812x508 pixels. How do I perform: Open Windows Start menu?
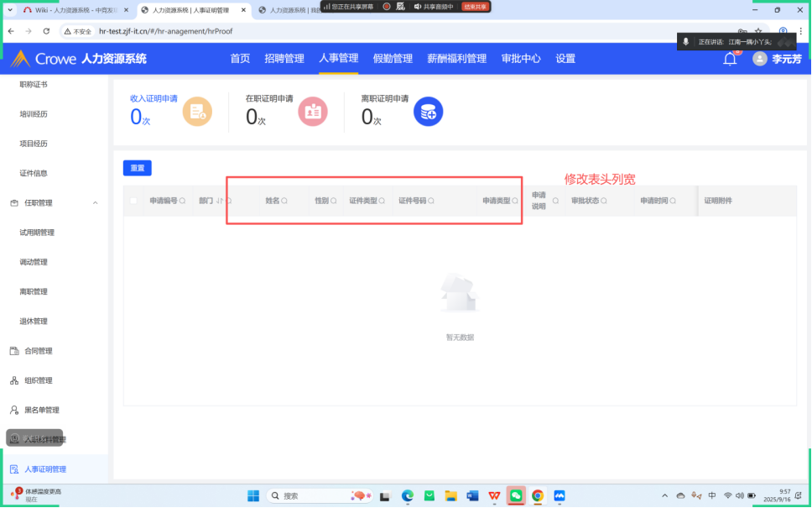click(x=253, y=496)
